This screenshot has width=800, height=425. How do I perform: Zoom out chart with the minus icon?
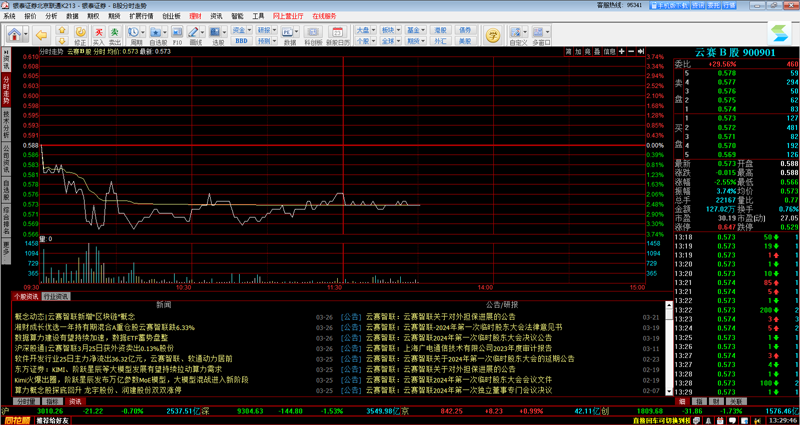click(x=631, y=52)
